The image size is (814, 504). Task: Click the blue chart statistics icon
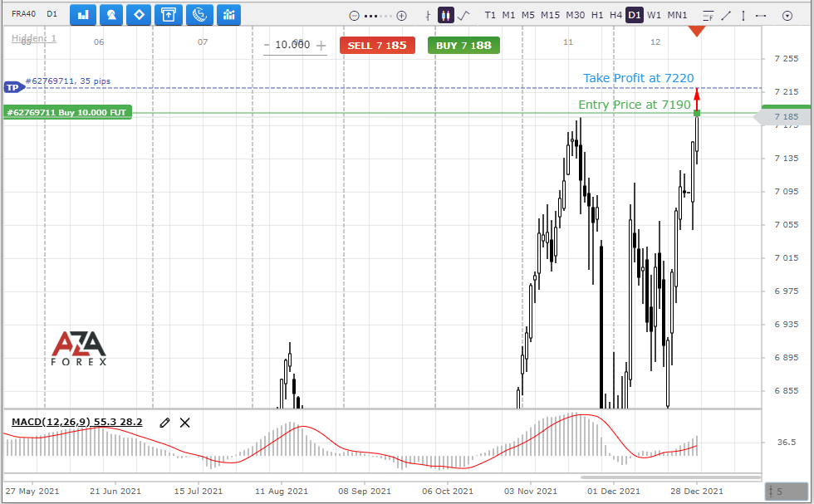tap(229, 15)
